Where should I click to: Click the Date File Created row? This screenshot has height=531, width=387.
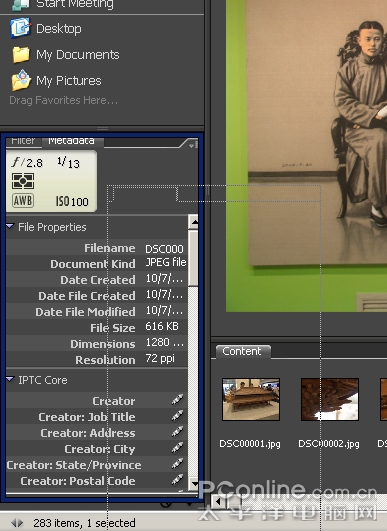point(96,296)
